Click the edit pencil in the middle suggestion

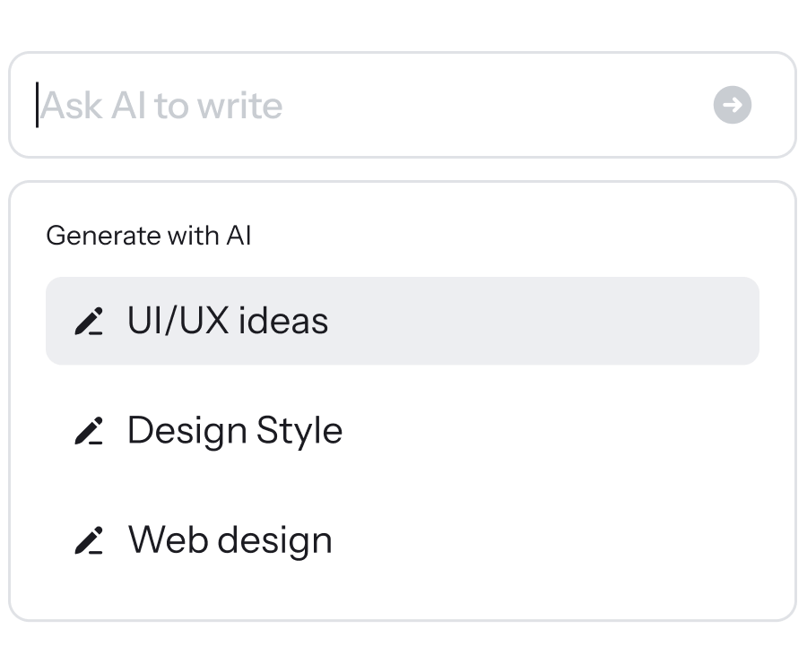tap(89, 431)
